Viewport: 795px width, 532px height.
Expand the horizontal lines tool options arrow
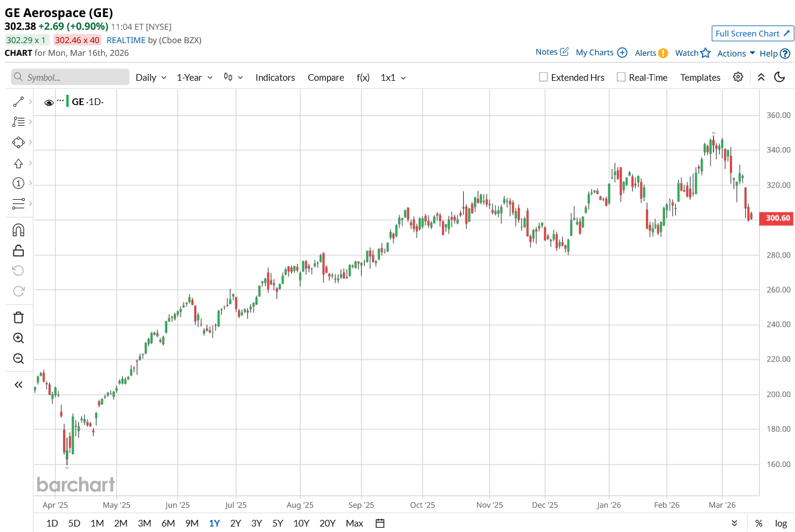pyautogui.click(x=30, y=203)
